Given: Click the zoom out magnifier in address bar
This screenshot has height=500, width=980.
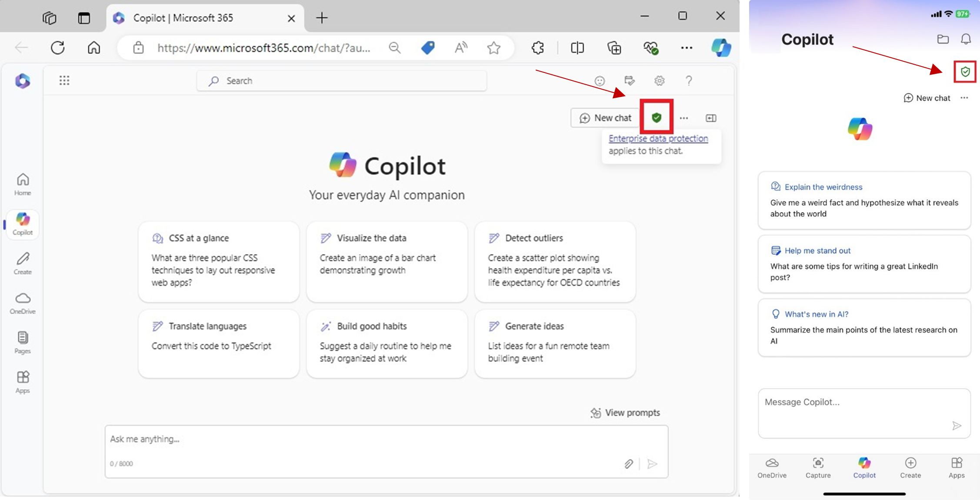Looking at the screenshot, I should (395, 47).
